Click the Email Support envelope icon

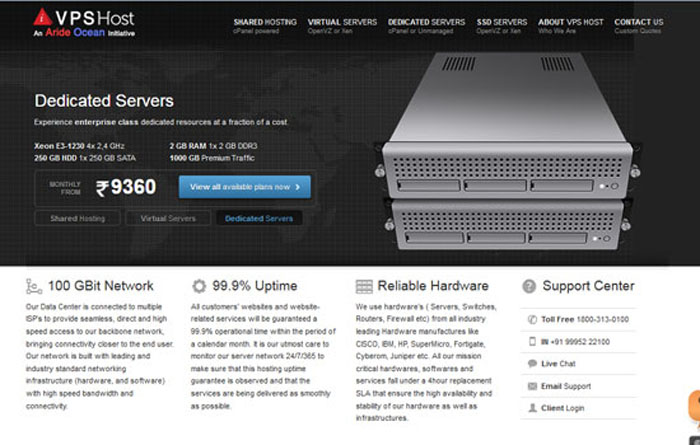click(532, 386)
